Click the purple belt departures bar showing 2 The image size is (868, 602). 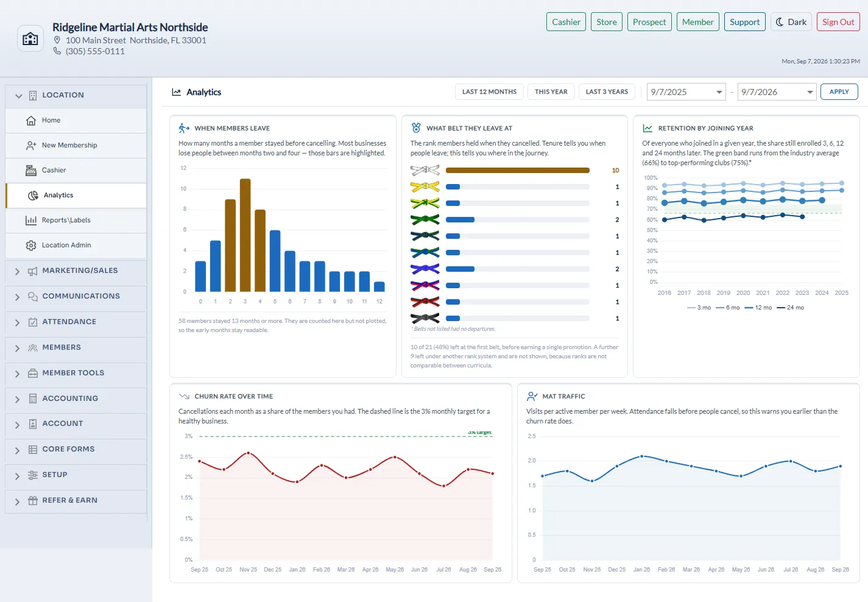tap(460, 269)
